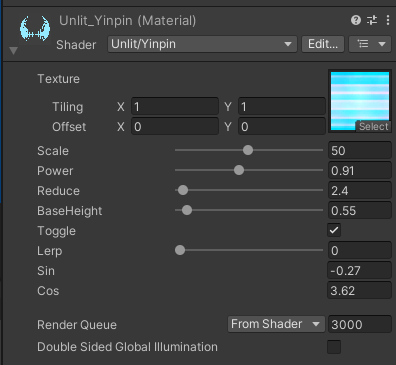Click the Lerp slider handle
This screenshot has height=365, width=396.
click(180, 250)
